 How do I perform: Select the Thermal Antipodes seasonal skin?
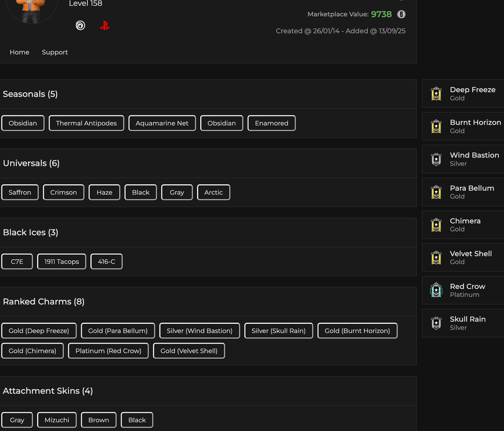click(x=86, y=123)
